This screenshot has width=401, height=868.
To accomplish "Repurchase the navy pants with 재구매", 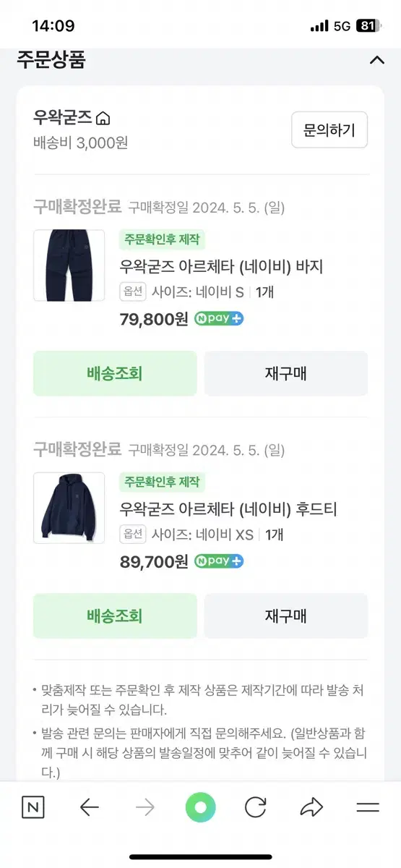I will [286, 373].
